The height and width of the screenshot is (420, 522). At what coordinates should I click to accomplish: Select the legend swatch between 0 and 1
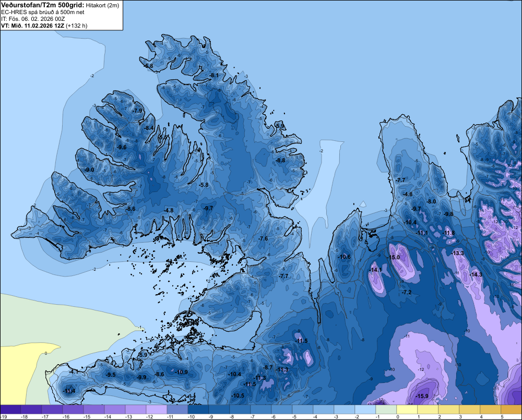[x=407, y=410]
